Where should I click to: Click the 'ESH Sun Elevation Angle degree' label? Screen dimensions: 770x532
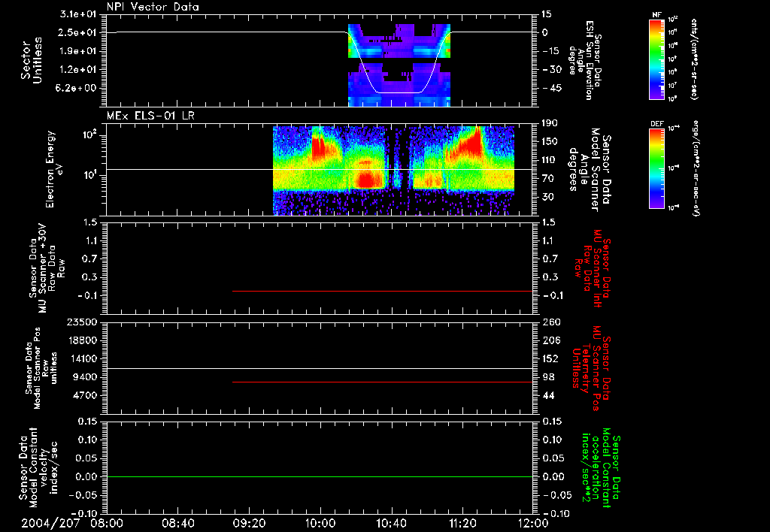(584, 60)
